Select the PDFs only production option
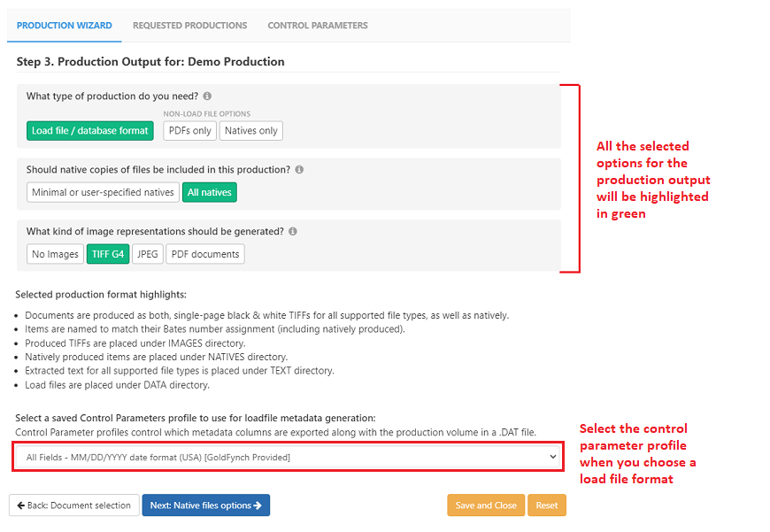This screenshot has height=532, width=770. (189, 130)
